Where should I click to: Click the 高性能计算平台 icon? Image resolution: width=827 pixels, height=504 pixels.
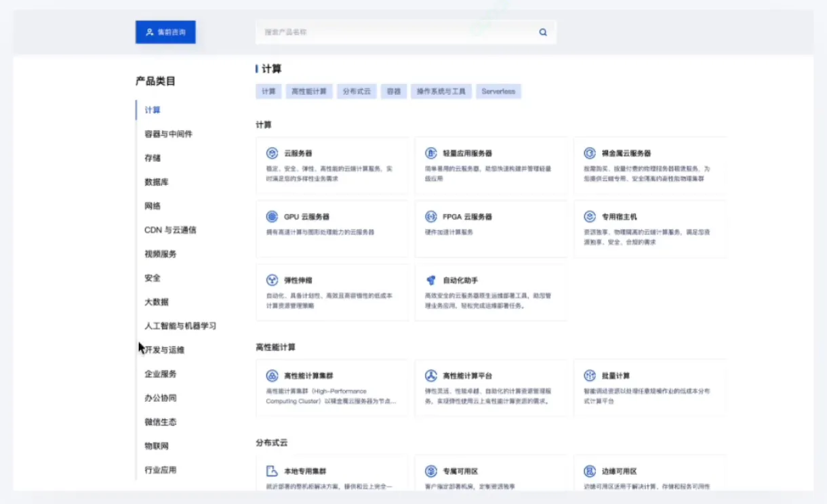tap(430, 375)
